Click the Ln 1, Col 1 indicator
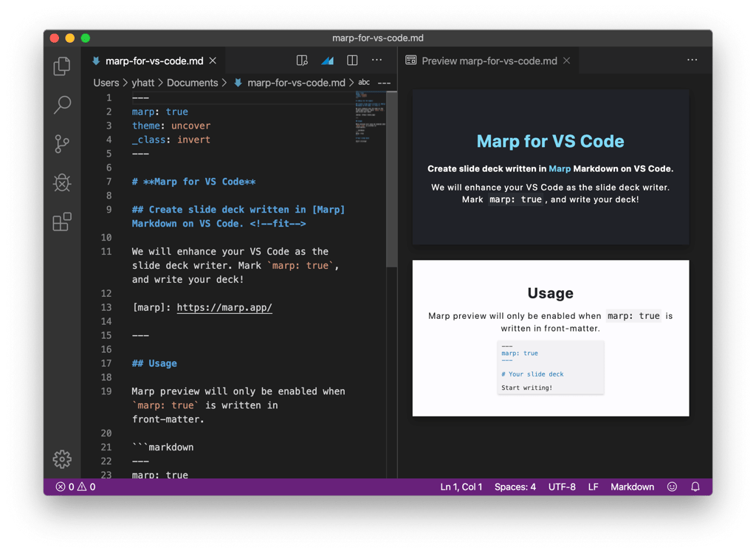Viewport: 756px width, 553px height. 461,487
